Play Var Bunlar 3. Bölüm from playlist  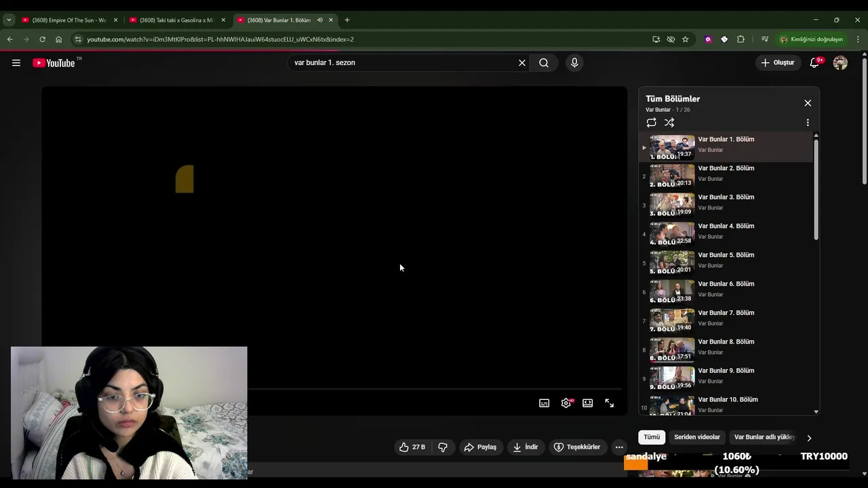(x=726, y=205)
